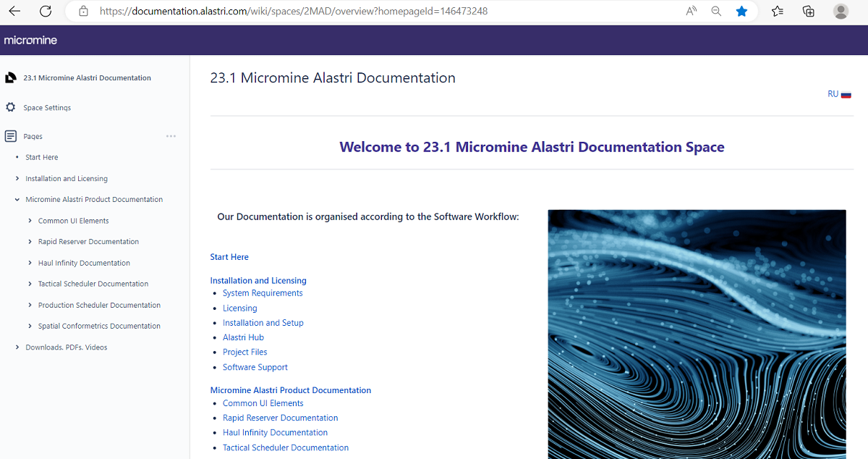Open Start Here in sidebar tree
This screenshot has width=868, height=459.
pos(42,157)
